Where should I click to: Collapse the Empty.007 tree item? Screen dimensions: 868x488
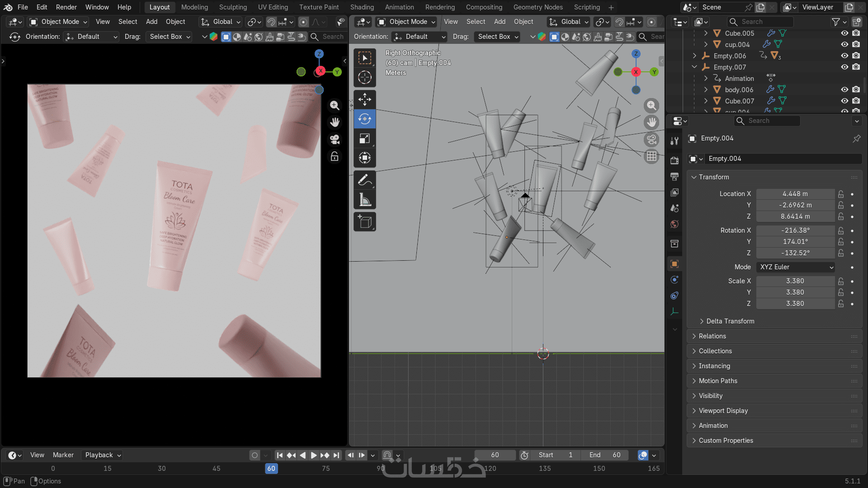click(694, 67)
